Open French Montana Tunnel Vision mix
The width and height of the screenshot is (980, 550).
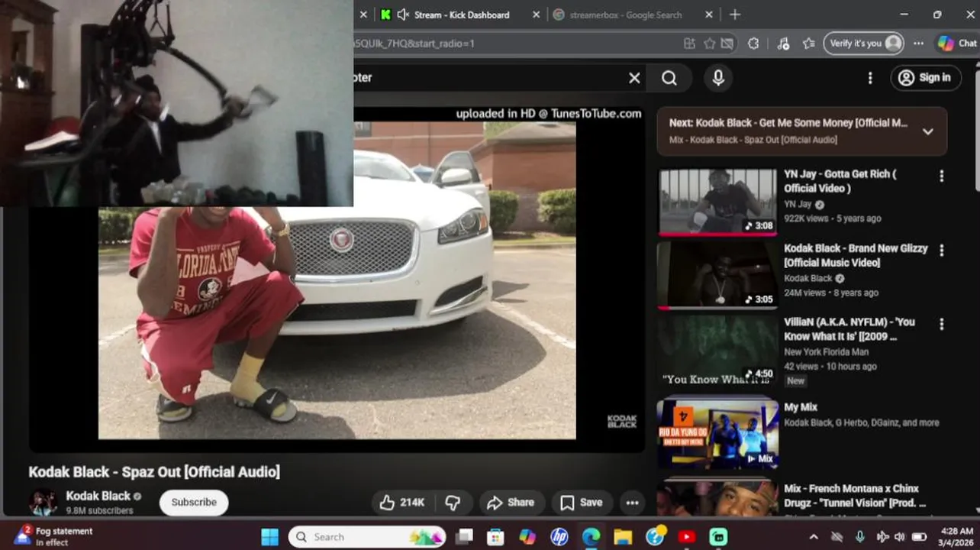(x=855, y=496)
